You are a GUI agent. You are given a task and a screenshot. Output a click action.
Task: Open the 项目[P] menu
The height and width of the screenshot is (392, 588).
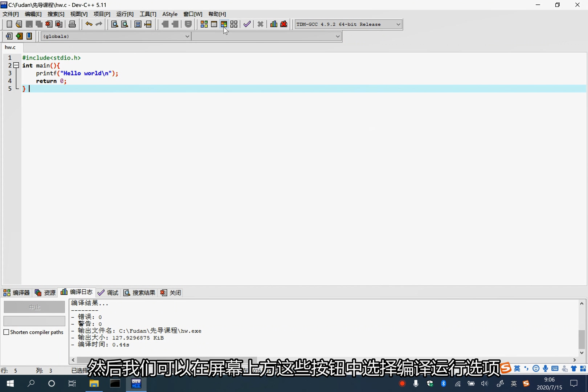coord(102,14)
